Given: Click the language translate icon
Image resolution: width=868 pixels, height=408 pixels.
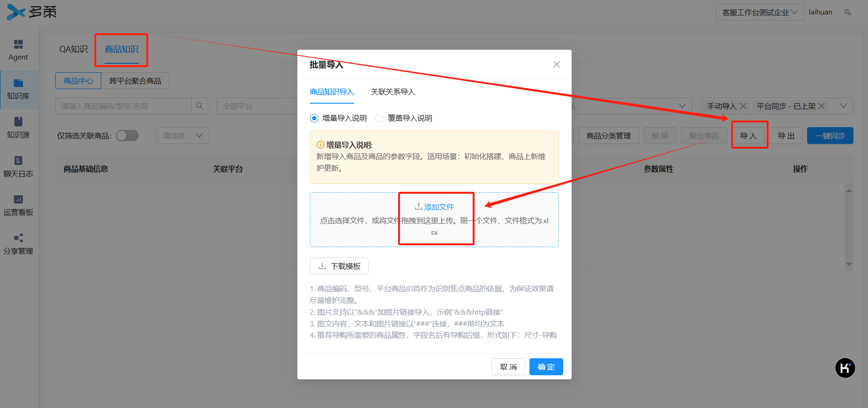Looking at the screenshot, I should 847,12.
